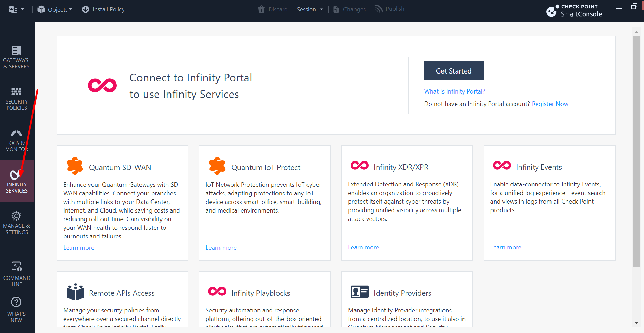Click the Publish toolbar item
This screenshot has height=333, width=644.
pyautogui.click(x=390, y=9)
